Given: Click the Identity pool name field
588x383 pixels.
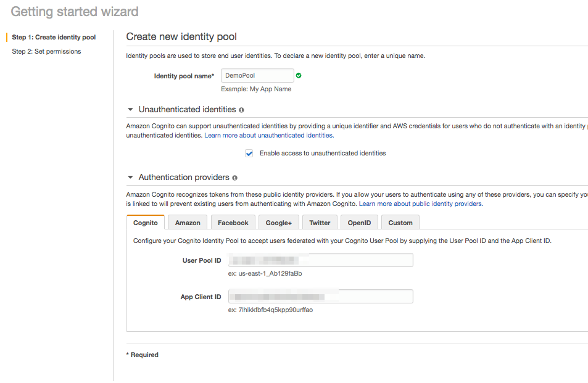Looking at the screenshot, I should [x=257, y=76].
